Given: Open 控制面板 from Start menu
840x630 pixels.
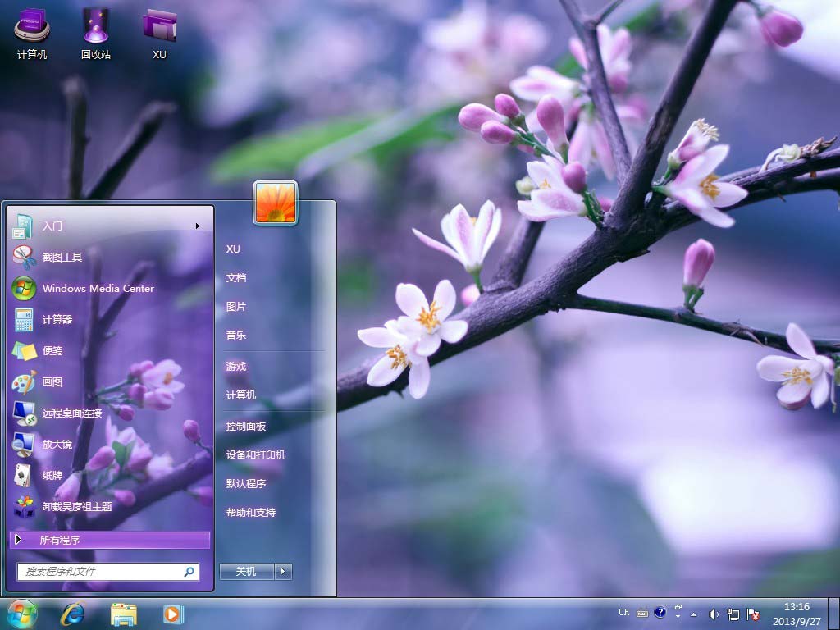Looking at the screenshot, I should [246, 427].
